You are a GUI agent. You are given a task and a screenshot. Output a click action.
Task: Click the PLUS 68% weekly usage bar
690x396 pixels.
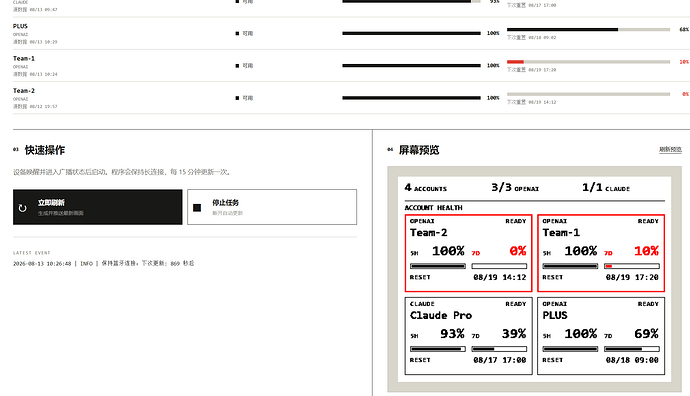(588, 29)
